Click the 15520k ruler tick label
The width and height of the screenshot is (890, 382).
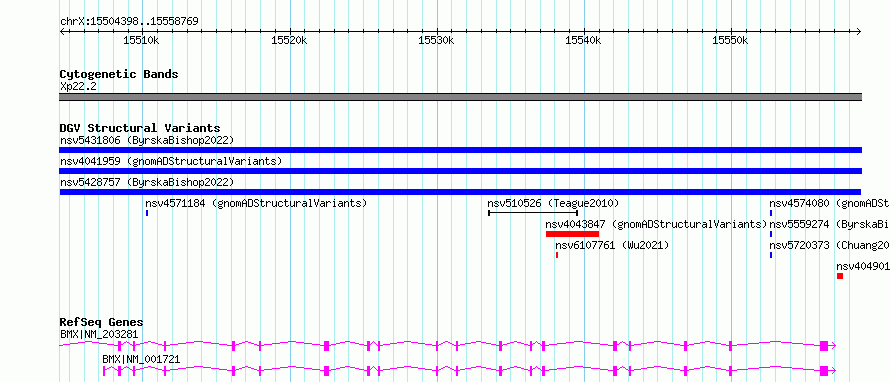[289, 40]
